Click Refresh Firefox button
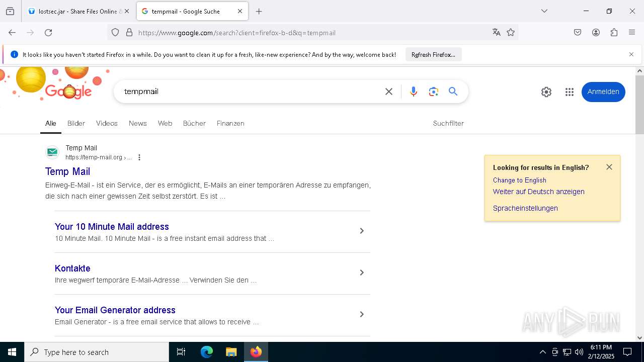This screenshot has height=362, width=644. pyautogui.click(x=433, y=54)
